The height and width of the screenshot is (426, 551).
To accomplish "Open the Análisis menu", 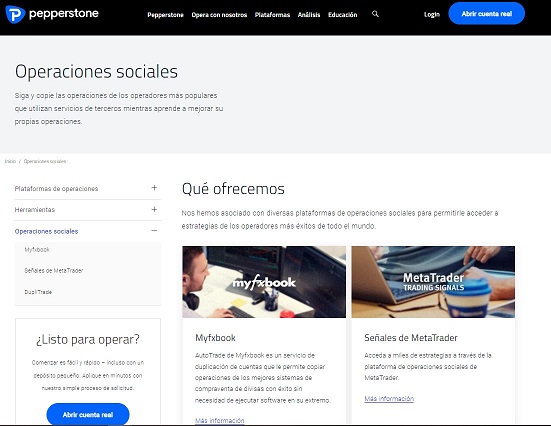I will point(309,15).
